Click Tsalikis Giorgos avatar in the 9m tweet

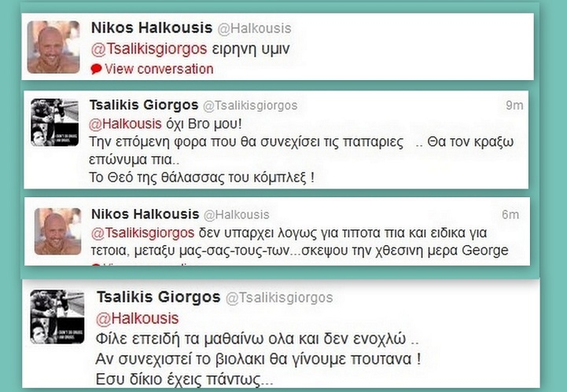coord(54,122)
